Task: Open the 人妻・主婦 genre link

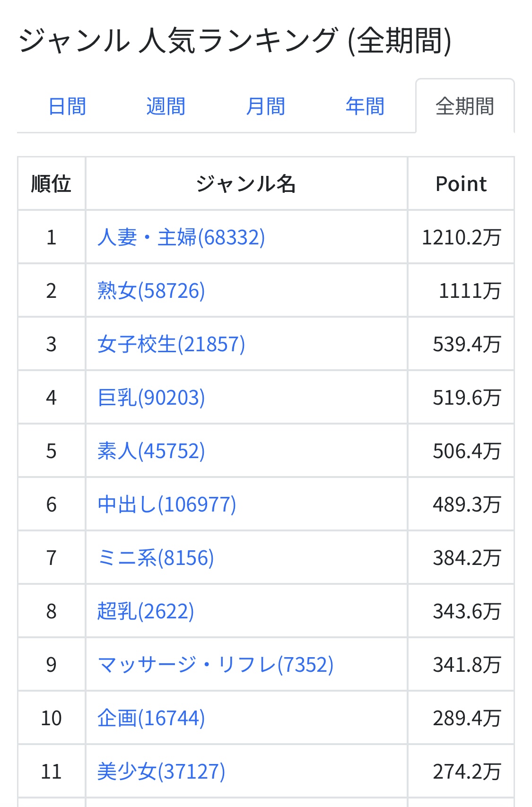Action: pyautogui.click(x=181, y=237)
